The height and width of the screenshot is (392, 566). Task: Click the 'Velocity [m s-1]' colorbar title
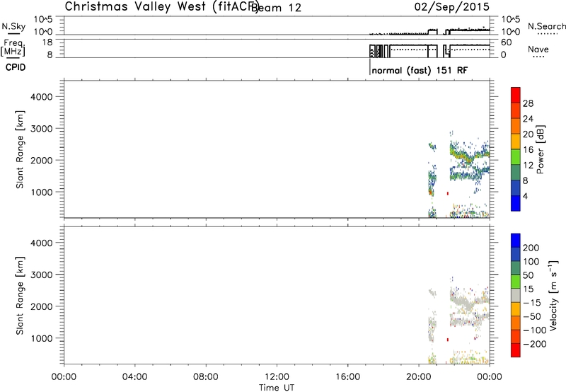pos(553,295)
